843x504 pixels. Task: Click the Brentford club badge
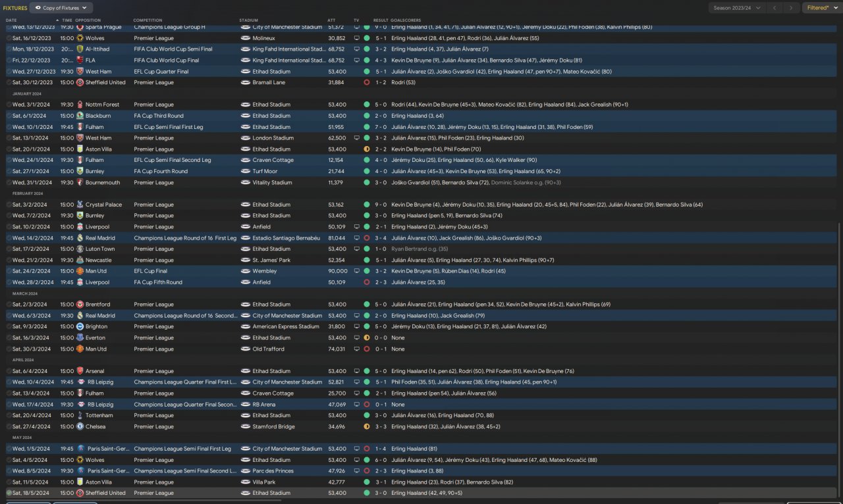click(x=80, y=305)
